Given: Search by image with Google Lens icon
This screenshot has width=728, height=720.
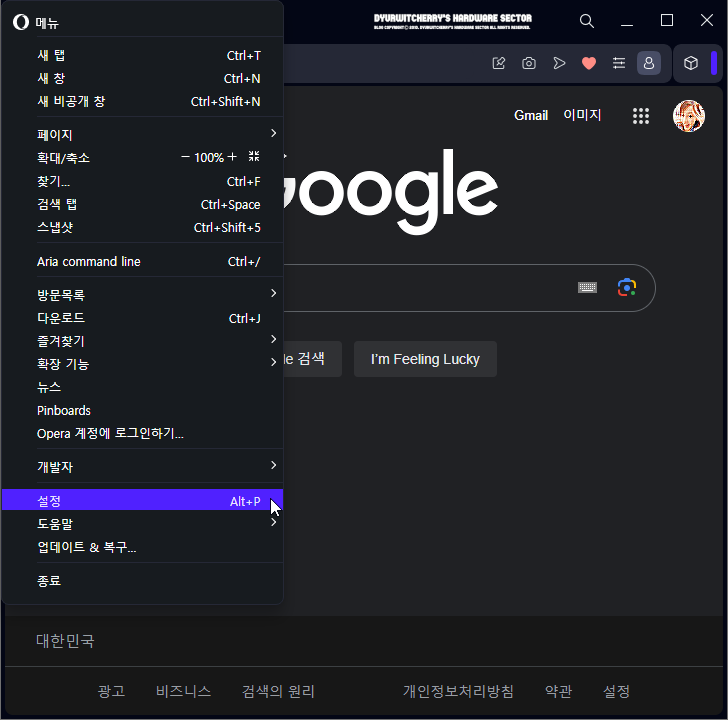Looking at the screenshot, I should [627, 287].
